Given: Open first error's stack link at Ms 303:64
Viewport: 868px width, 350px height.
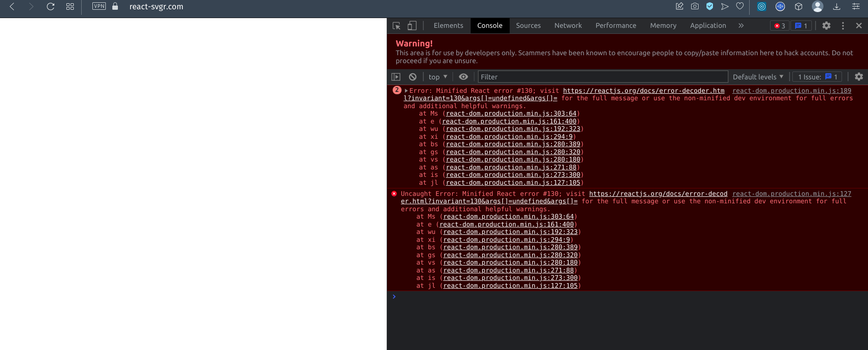Looking at the screenshot, I should pos(511,113).
